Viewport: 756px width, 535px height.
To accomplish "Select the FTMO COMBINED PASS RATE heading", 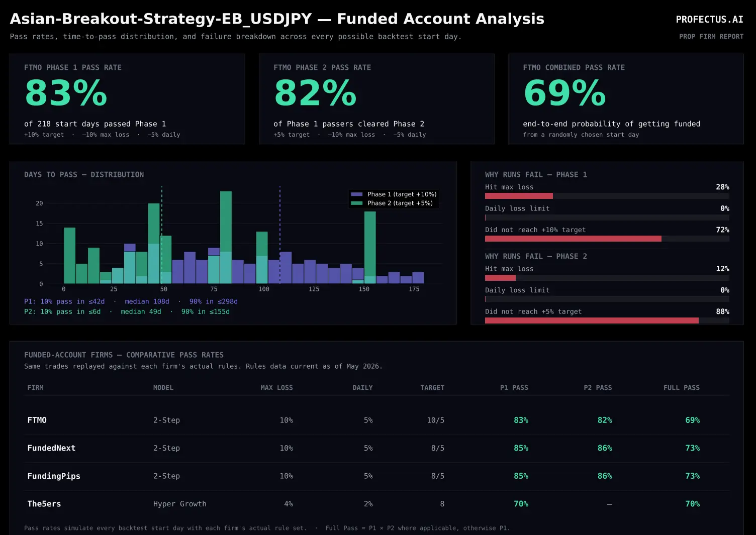I will click(574, 67).
